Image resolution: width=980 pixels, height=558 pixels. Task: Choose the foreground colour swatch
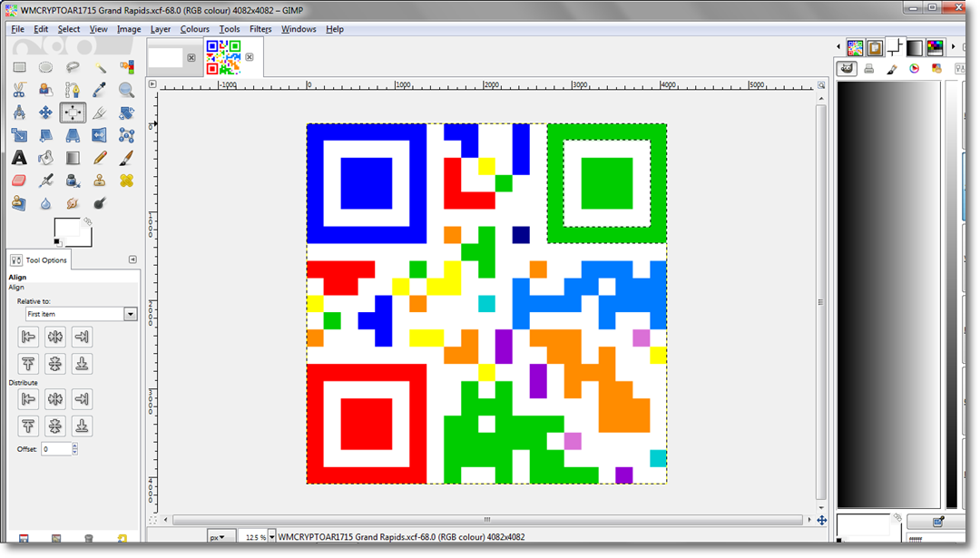point(67,229)
